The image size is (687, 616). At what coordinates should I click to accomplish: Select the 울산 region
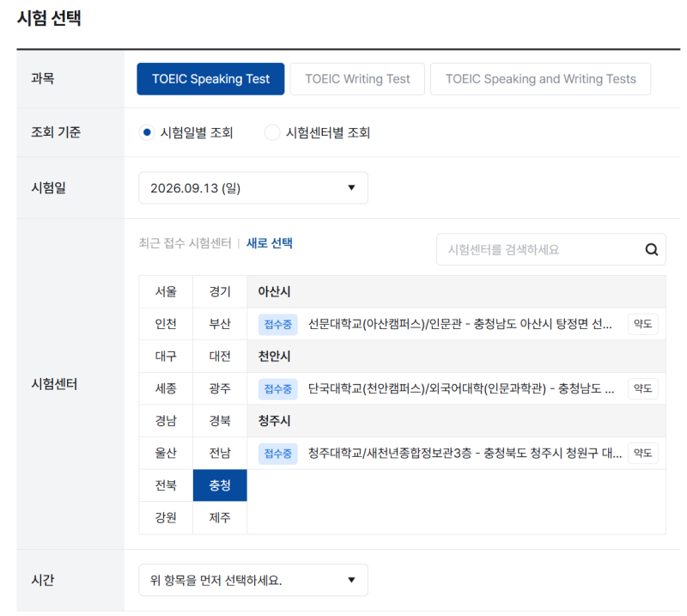click(x=166, y=453)
